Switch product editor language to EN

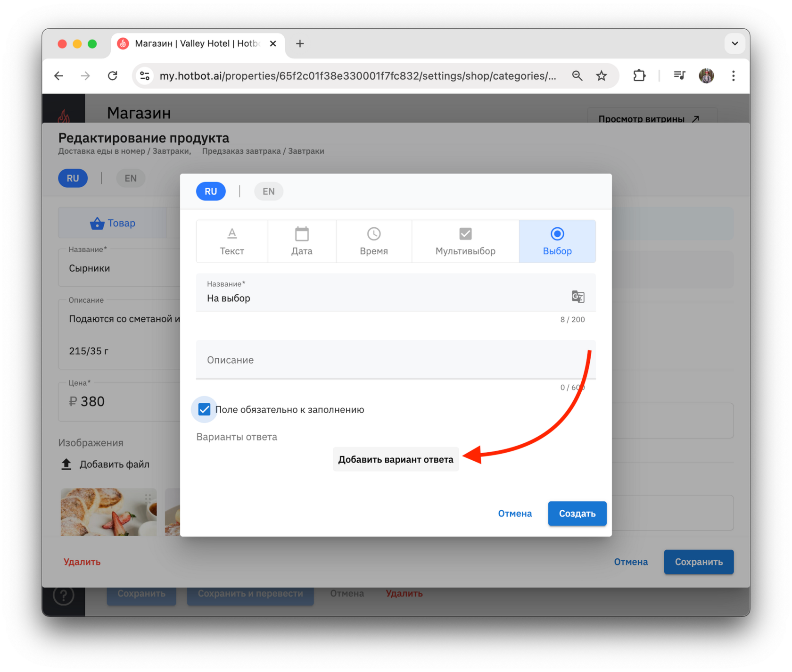pos(131,178)
